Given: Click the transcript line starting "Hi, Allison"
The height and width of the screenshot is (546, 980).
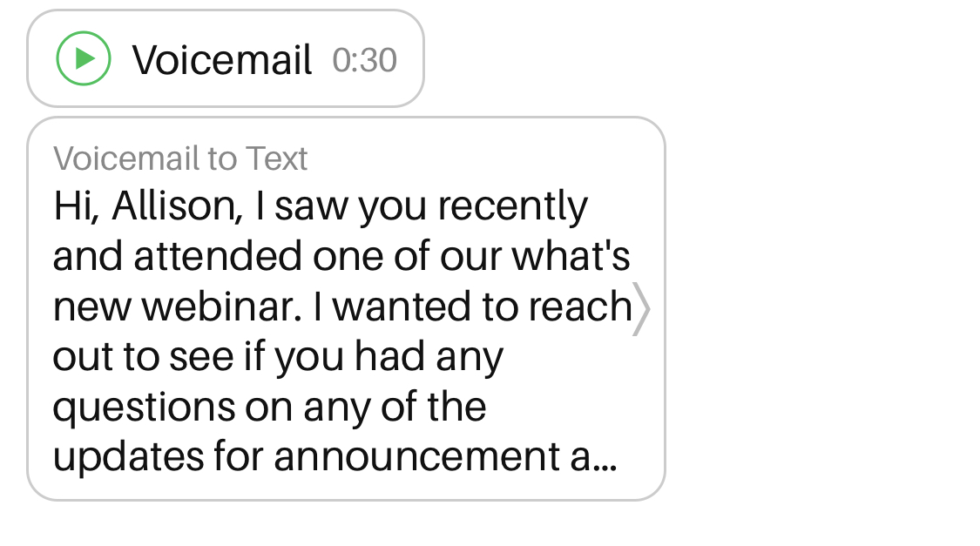Looking at the screenshot, I should tap(321, 206).
